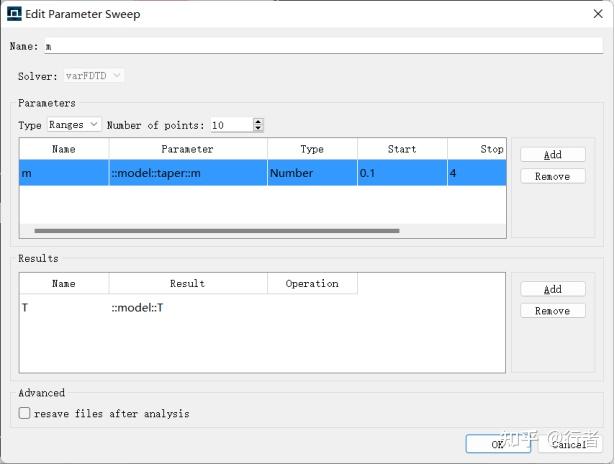Click the Number type cell in parameters
The height and width of the screenshot is (465, 615).
pyautogui.click(x=312, y=173)
